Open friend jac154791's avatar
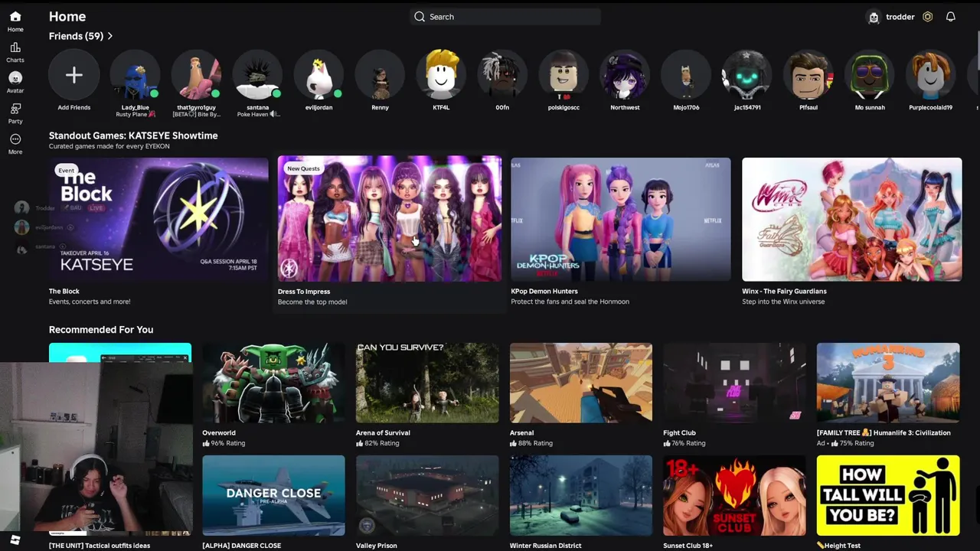The height and width of the screenshot is (551, 980). click(747, 75)
